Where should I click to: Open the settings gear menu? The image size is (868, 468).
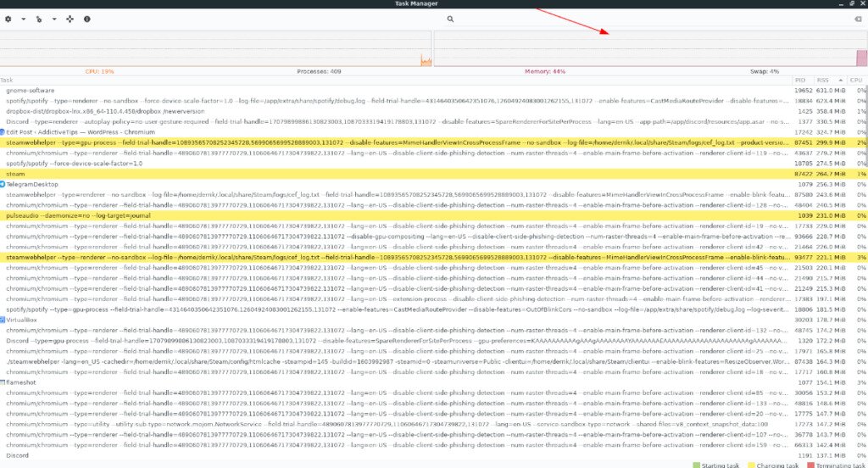(x=8, y=19)
